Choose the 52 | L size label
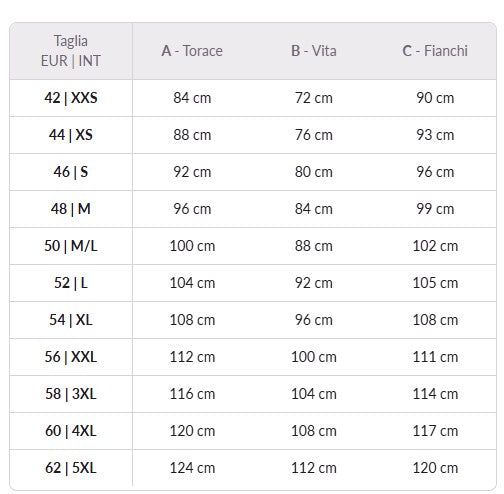The width and height of the screenshot is (504, 494). pyautogui.click(x=71, y=283)
